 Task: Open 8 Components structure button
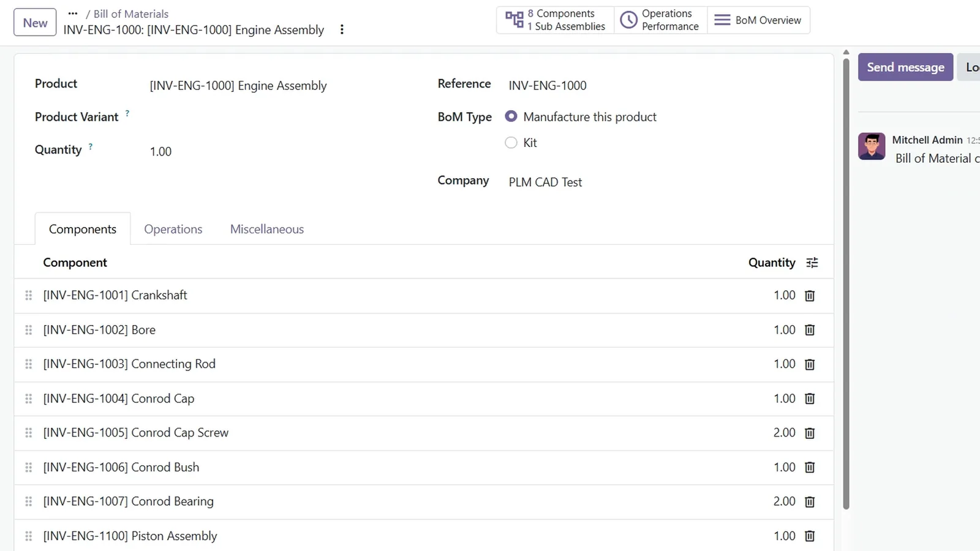click(x=555, y=20)
